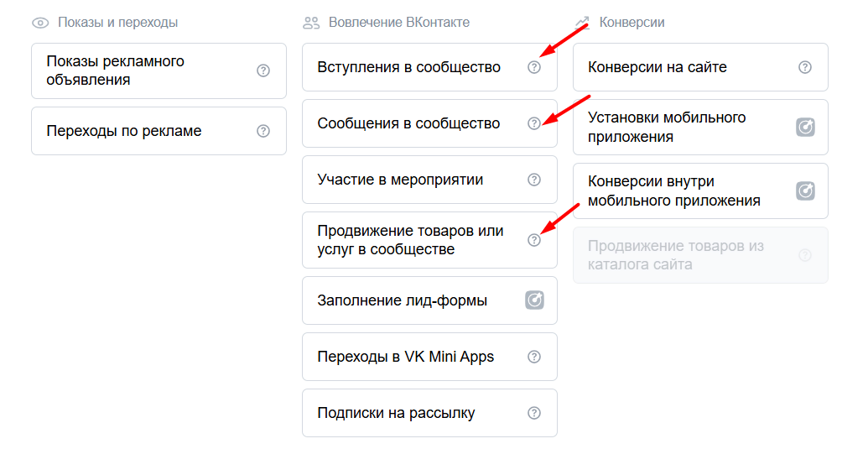Click help icon for "Продвижение товаров или услуг"

click(534, 240)
